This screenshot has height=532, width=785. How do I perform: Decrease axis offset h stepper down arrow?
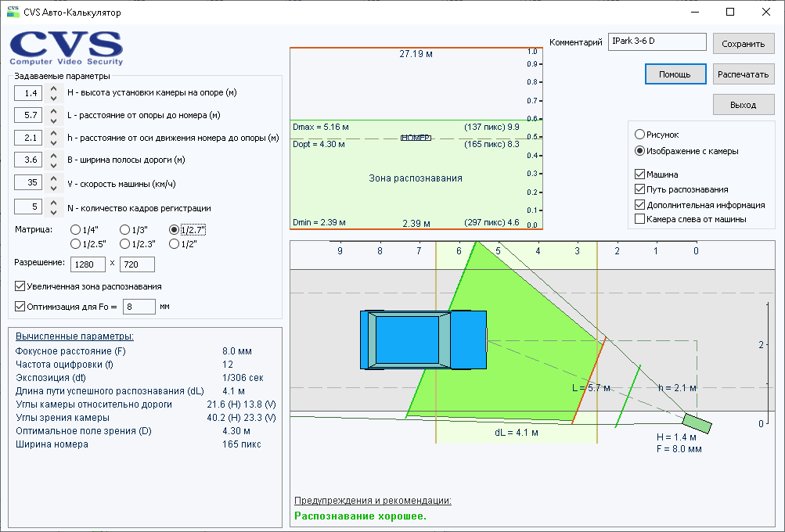click(53, 142)
